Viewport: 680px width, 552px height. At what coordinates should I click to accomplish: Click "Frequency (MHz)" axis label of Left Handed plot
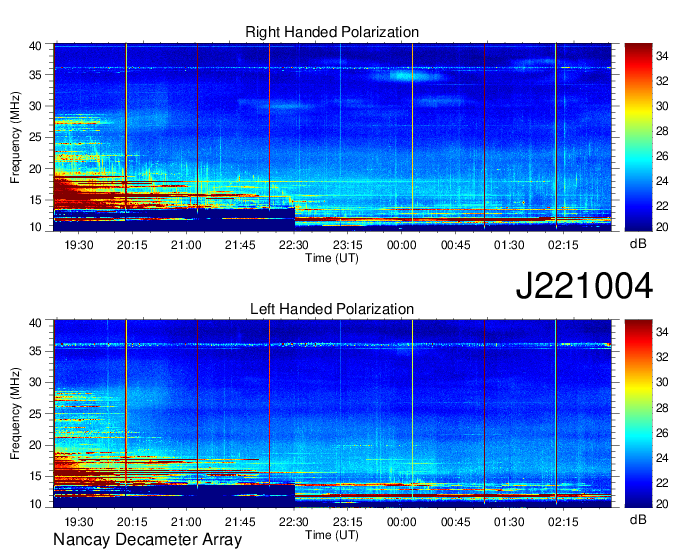coord(15,414)
